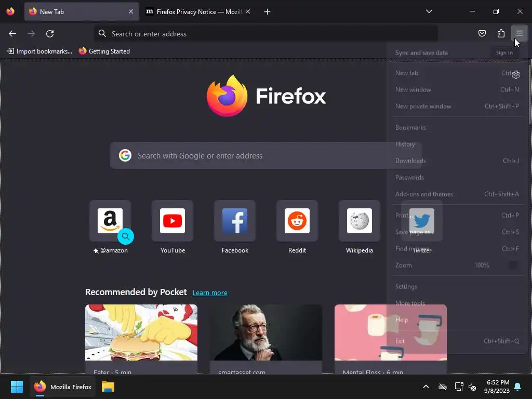Viewport: 532px width, 399px height.
Task: Expand Help submenu
Action: click(457, 320)
